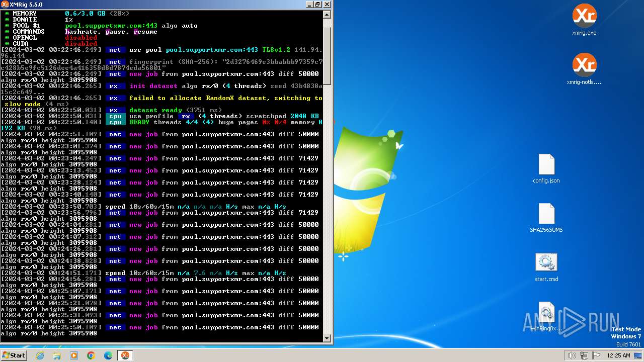Open network status tray icon

coord(584,355)
